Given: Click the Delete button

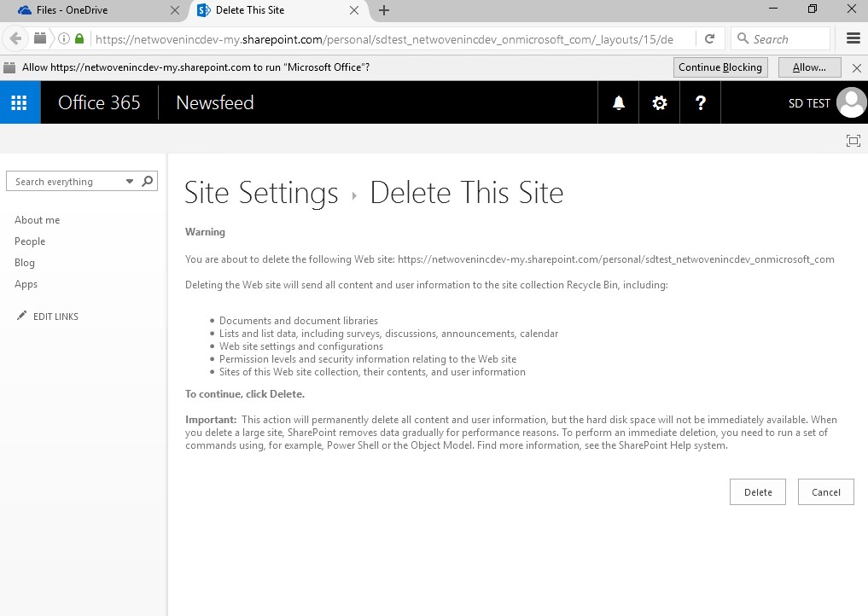Looking at the screenshot, I should 757,492.
